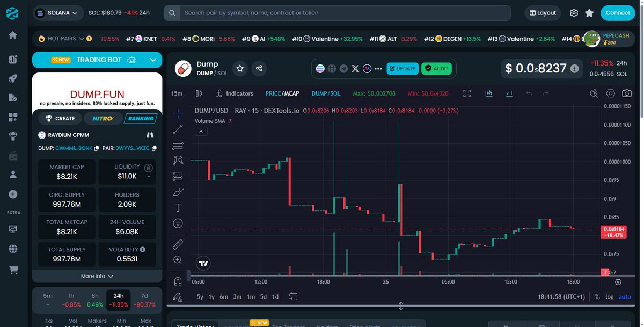Screen dimensions: 644x327
Task: Toggle auto scale on chart
Action: 625,296
